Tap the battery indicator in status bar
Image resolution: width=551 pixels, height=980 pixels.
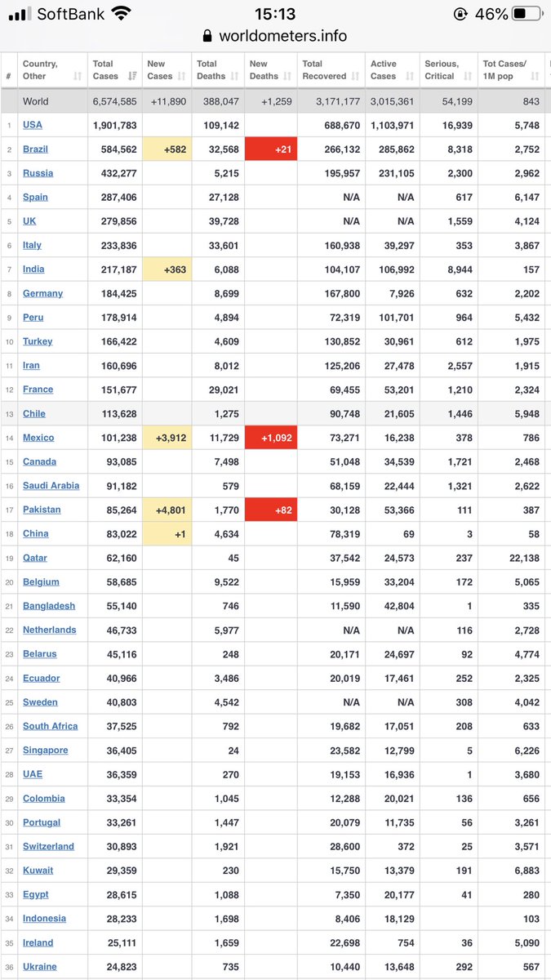point(527,14)
